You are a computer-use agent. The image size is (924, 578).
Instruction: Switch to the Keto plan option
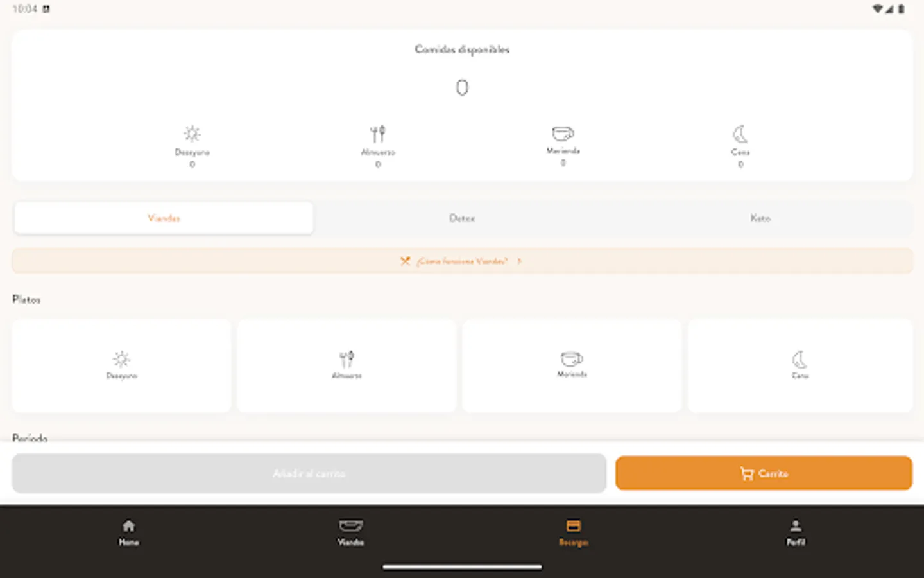(760, 218)
